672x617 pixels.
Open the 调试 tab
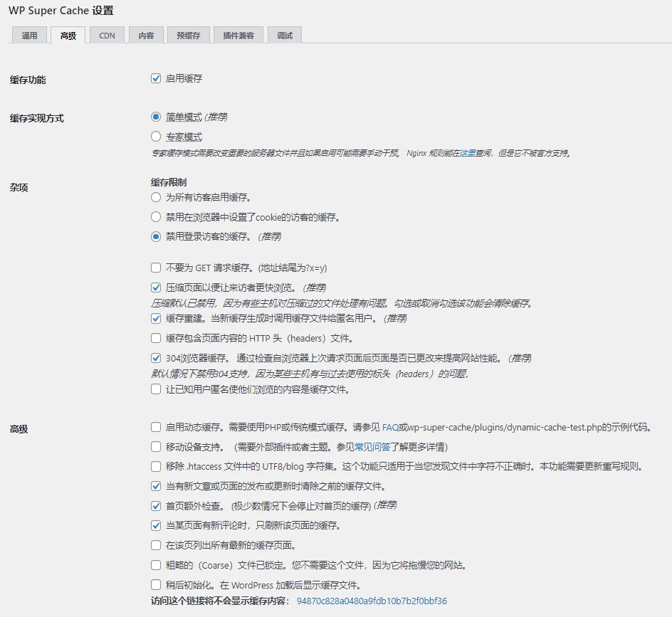coord(285,35)
